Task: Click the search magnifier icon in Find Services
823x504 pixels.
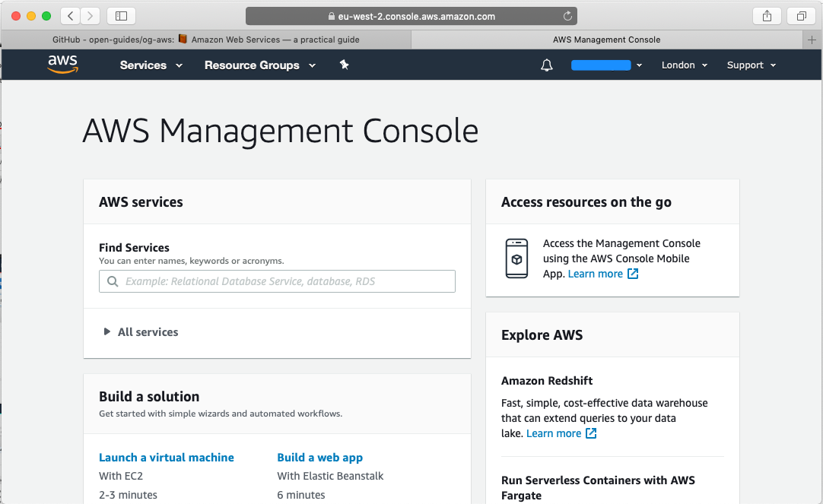Action: click(113, 281)
